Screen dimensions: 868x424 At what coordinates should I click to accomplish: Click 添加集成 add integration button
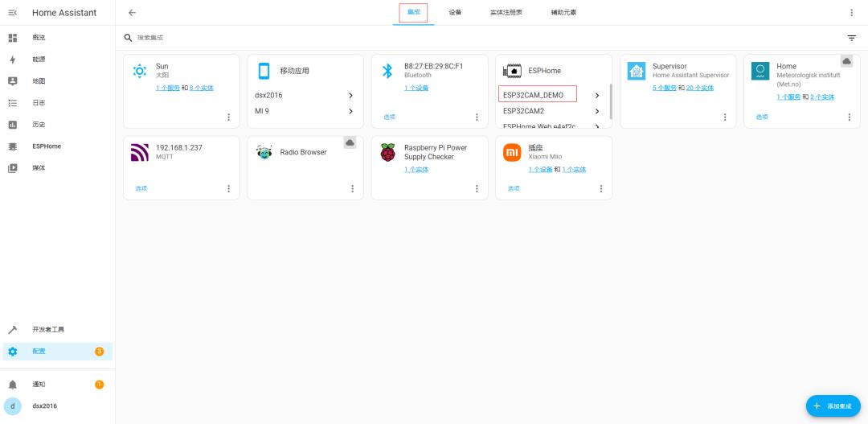pos(833,406)
